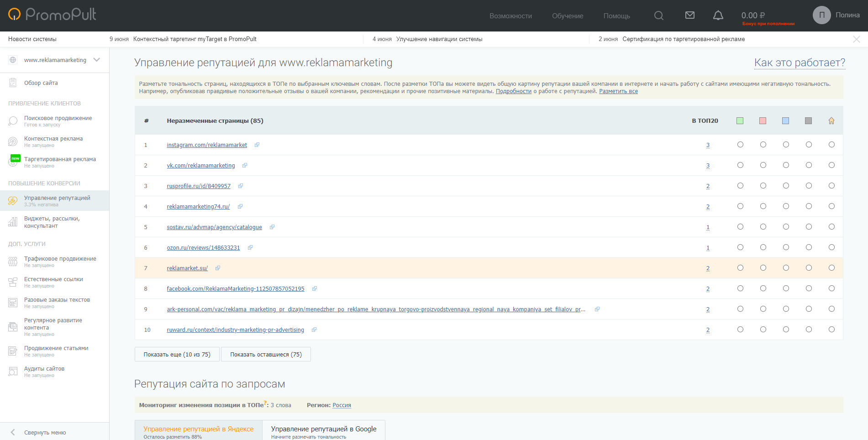The image size is (868, 440).
Task: Open external link icon for facebook.com ReklamaMarketing
Action: 315,288
